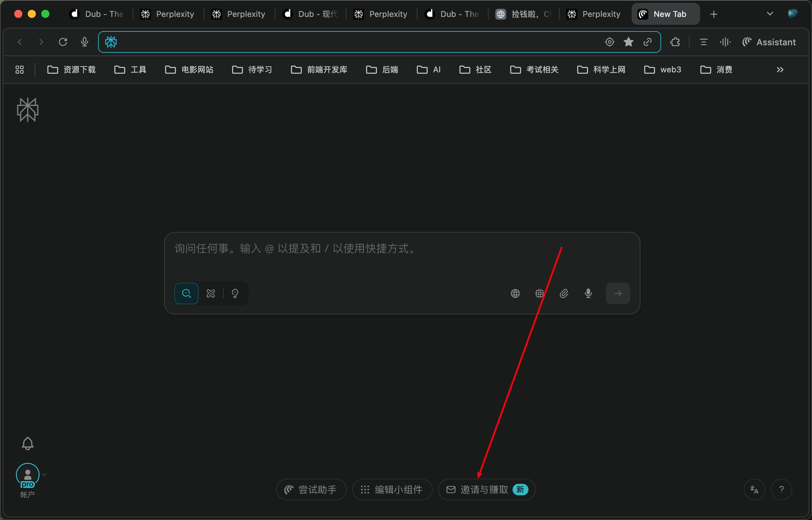Expand the account menu chevron

coord(44,474)
